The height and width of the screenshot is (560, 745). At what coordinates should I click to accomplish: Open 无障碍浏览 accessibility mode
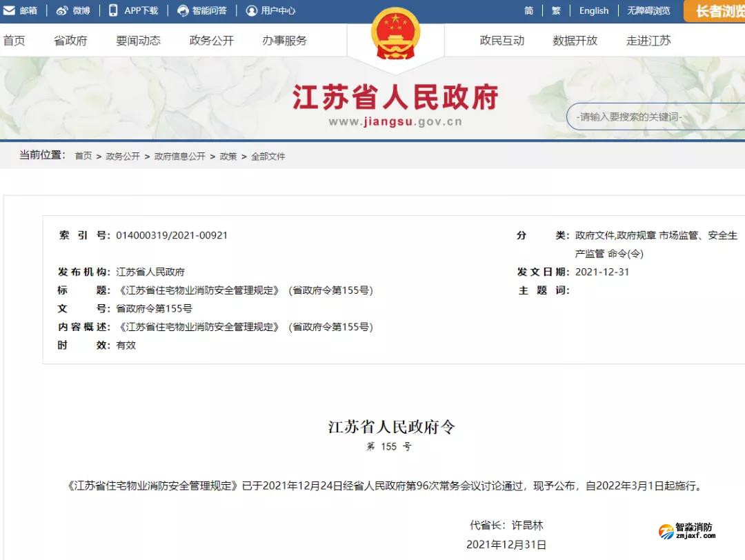(648, 10)
